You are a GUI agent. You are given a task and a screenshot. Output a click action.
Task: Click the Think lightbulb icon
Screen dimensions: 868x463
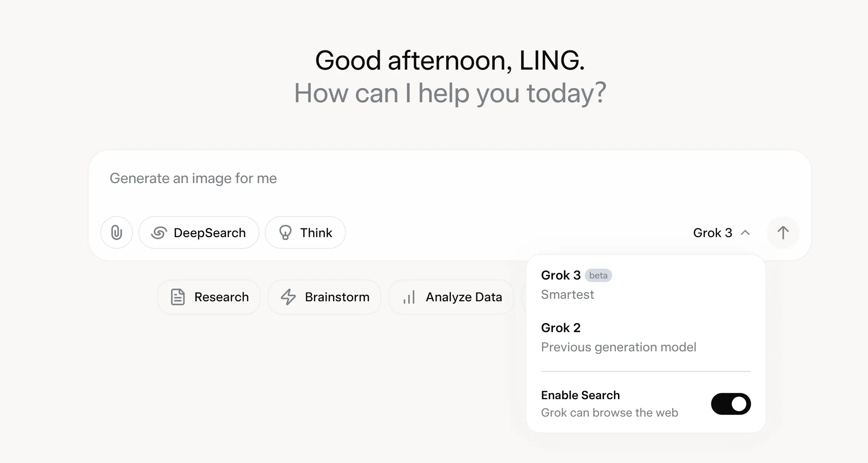point(285,233)
